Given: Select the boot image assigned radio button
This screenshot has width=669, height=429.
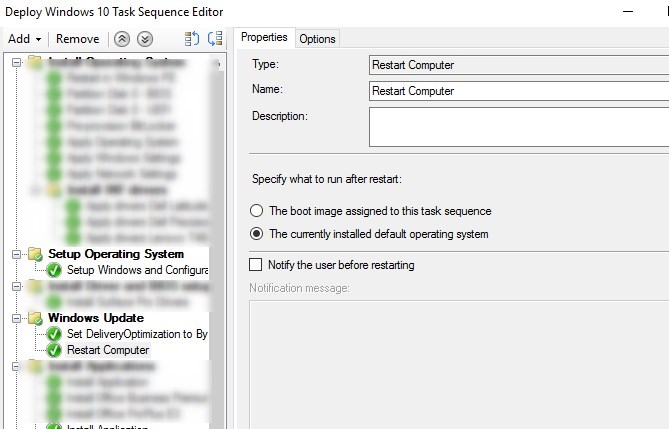Looking at the screenshot, I should click(256, 211).
